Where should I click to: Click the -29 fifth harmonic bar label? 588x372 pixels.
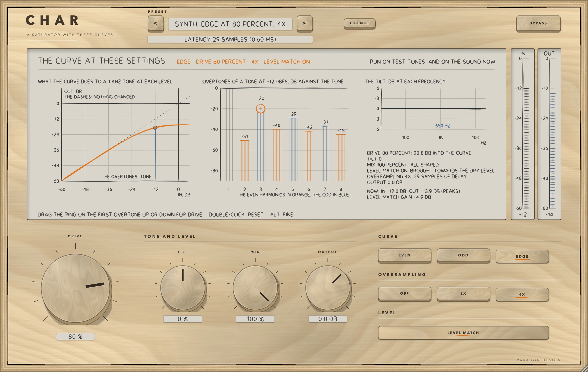coord(293,114)
